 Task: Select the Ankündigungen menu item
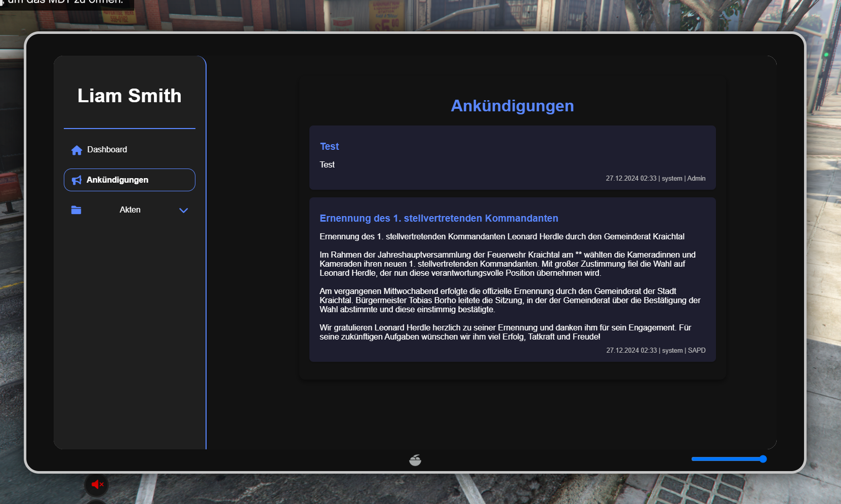point(130,180)
